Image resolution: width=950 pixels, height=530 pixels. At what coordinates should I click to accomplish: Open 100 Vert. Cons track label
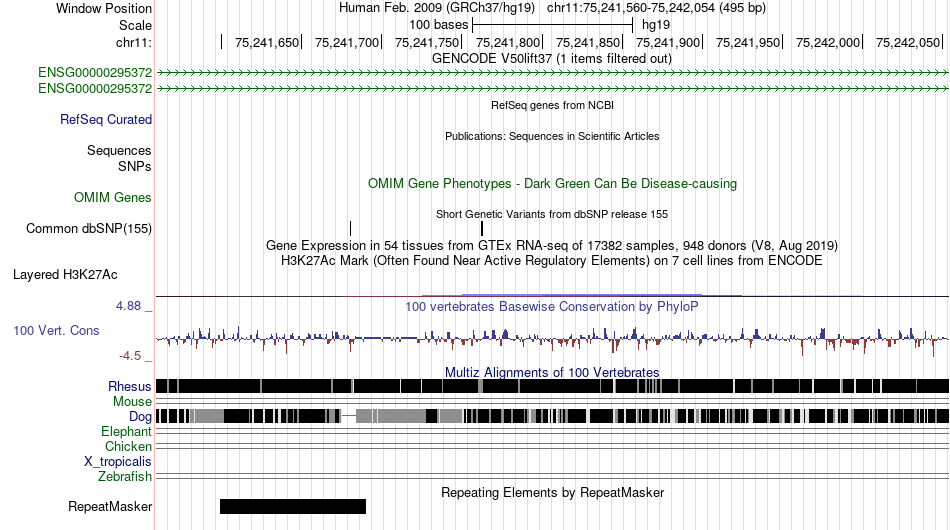pyautogui.click(x=56, y=331)
